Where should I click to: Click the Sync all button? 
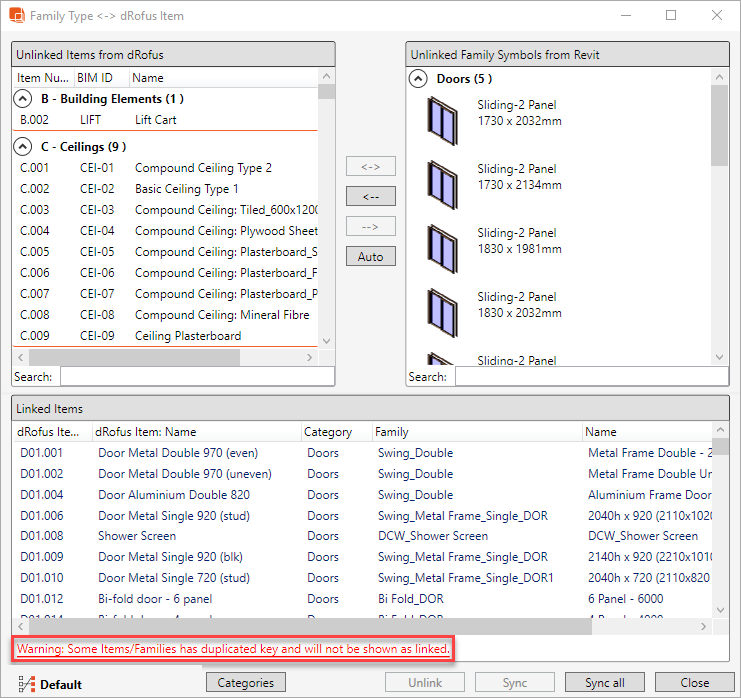[604, 683]
